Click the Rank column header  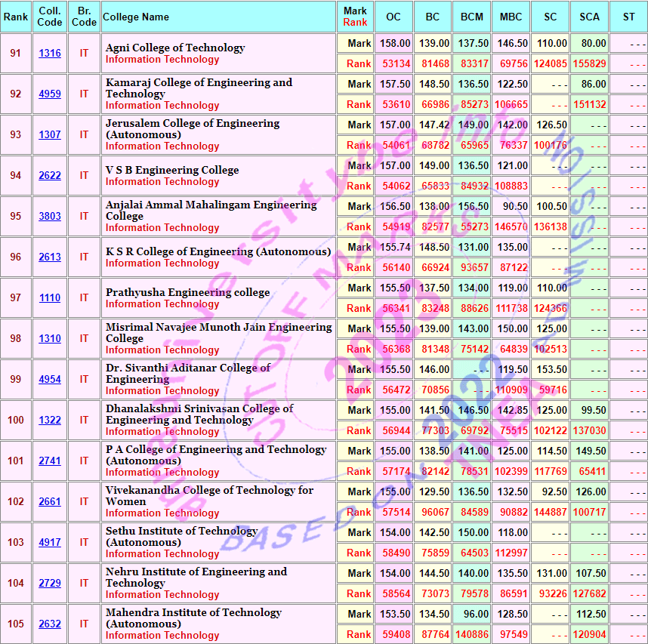[16, 17]
